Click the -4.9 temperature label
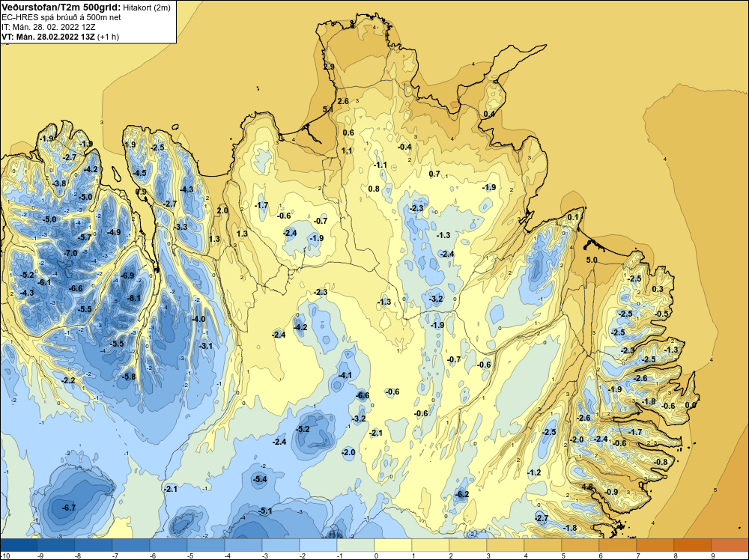Image resolution: width=749 pixels, height=560 pixels. click(x=114, y=232)
